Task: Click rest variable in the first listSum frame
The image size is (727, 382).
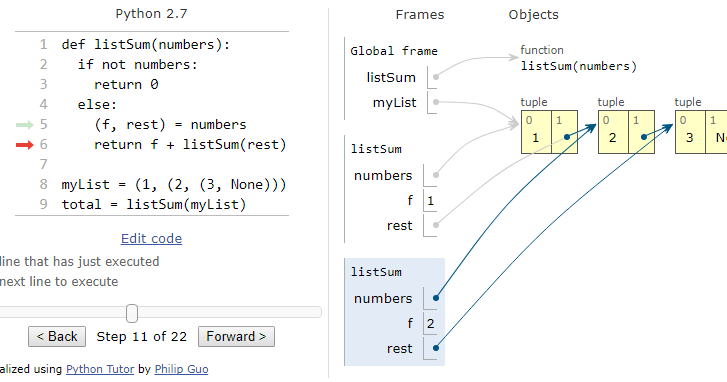Action: point(399,226)
